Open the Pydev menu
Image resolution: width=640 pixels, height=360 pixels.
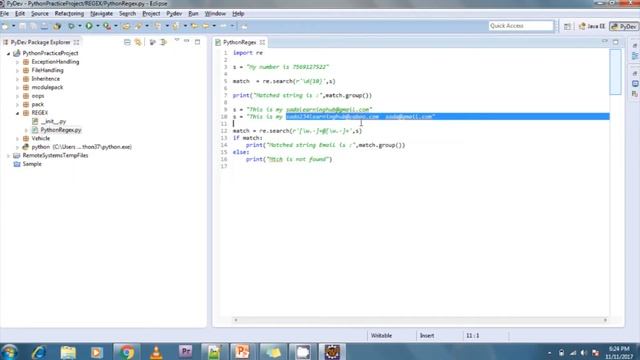174,13
